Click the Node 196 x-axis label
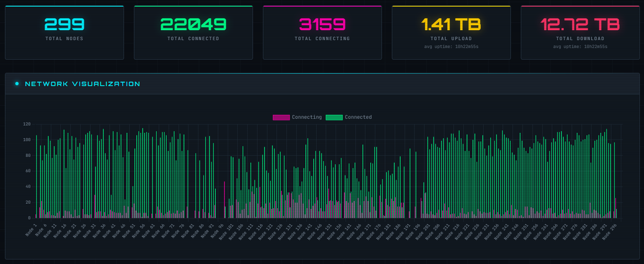Image resolution: width=644 pixels, height=264 pixels. click(x=413, y=231)
